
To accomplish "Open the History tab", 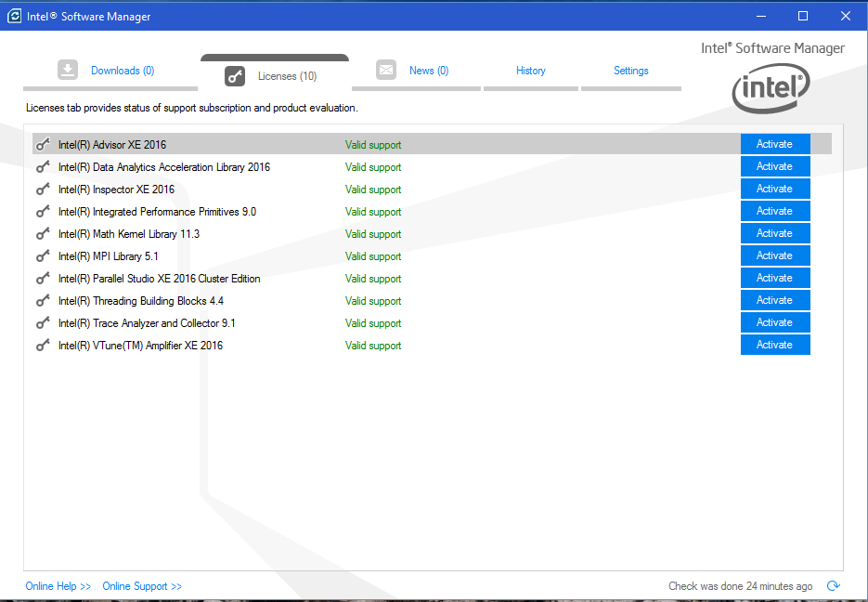I will 531,71.
